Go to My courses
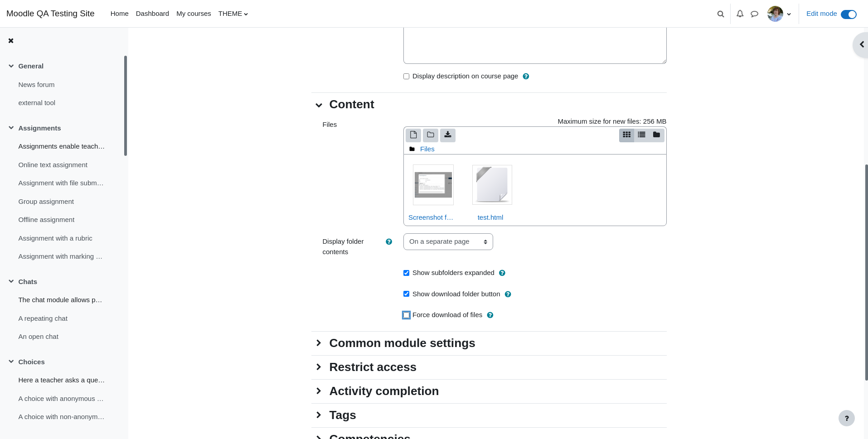This screenshot has width=868, height=439. click(194, 14)
